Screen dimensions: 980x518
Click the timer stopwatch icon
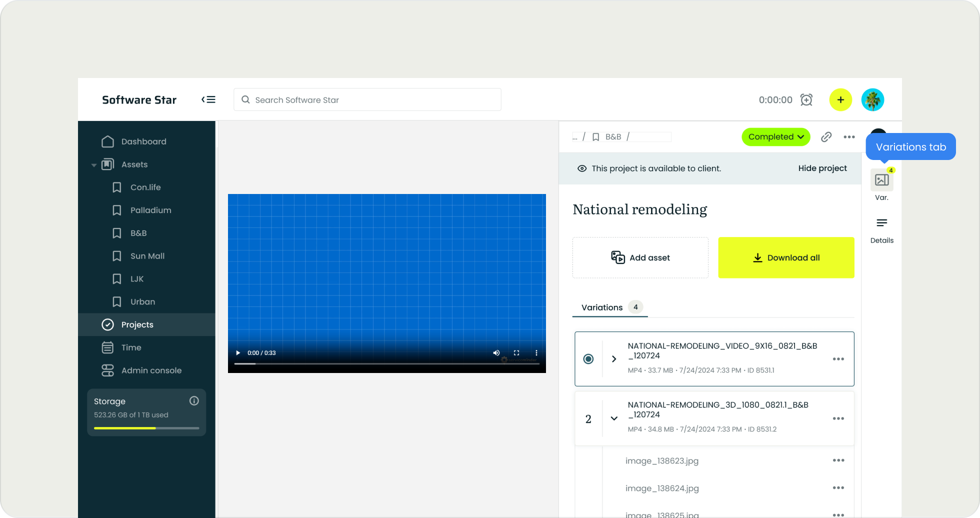coord(806,99)
